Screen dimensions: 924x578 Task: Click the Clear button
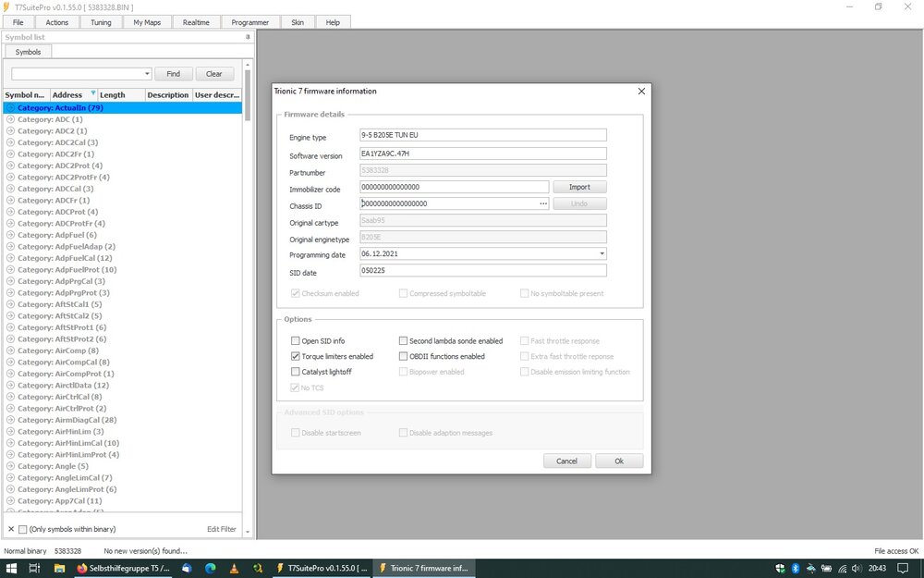[x=214, y=74]
